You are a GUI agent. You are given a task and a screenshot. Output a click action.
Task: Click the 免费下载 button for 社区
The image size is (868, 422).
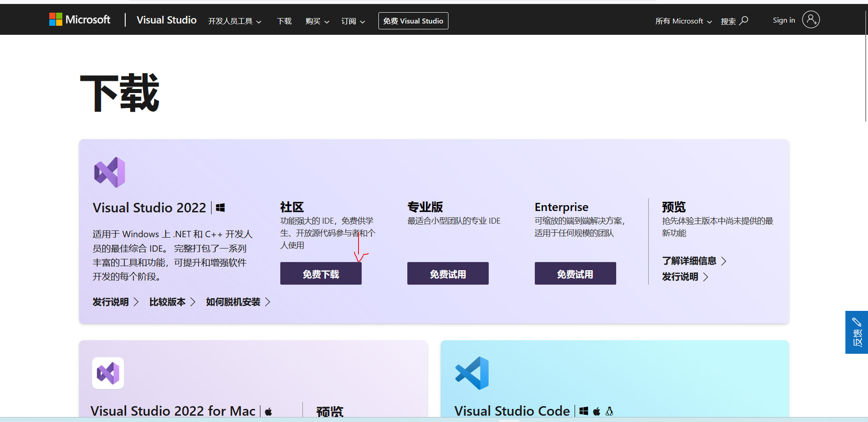(321, 273)
